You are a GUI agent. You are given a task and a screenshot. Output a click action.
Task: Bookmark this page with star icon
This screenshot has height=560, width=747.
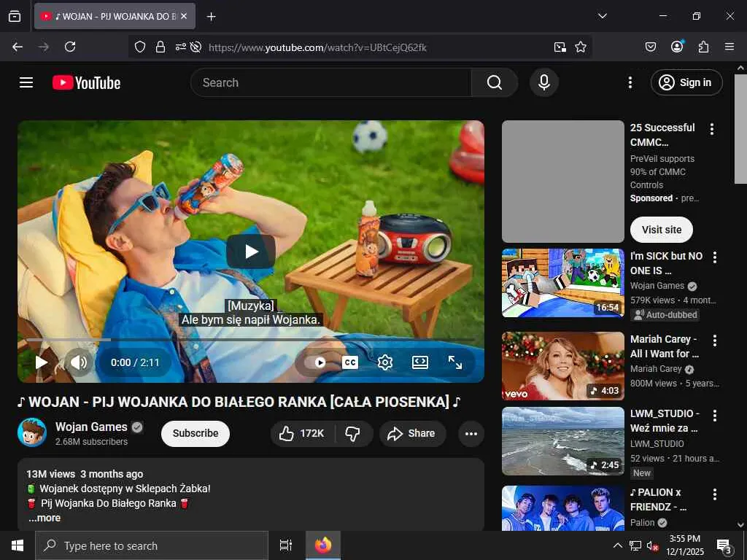[580, 47]
